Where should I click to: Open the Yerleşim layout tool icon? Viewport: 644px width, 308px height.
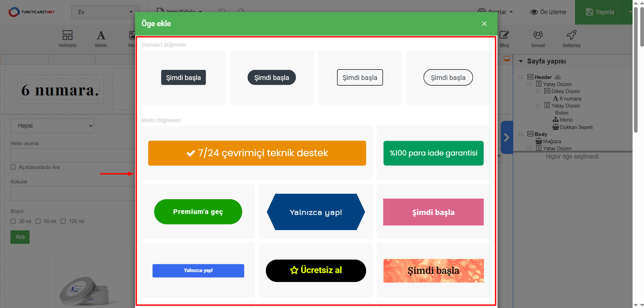[67, 35]
